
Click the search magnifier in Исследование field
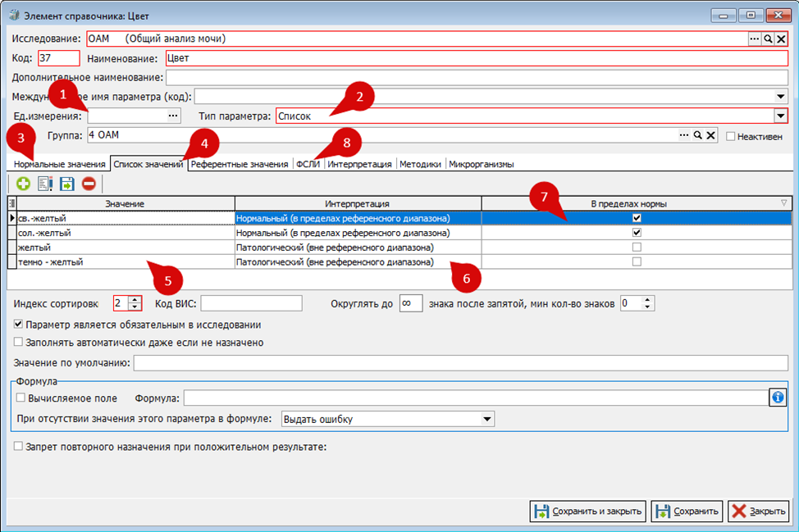[767, 39]
